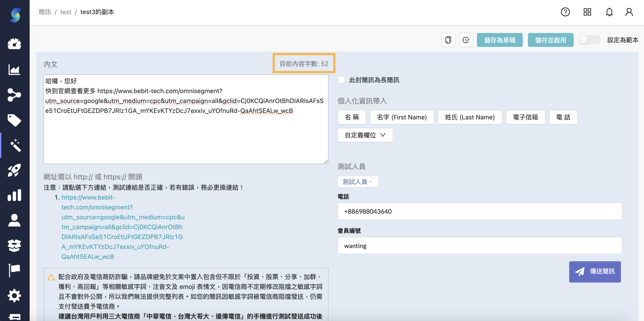Open the analytics chart icon in sidebar
The width and height of the screenshot is (644, 321).
coord(14,70)
